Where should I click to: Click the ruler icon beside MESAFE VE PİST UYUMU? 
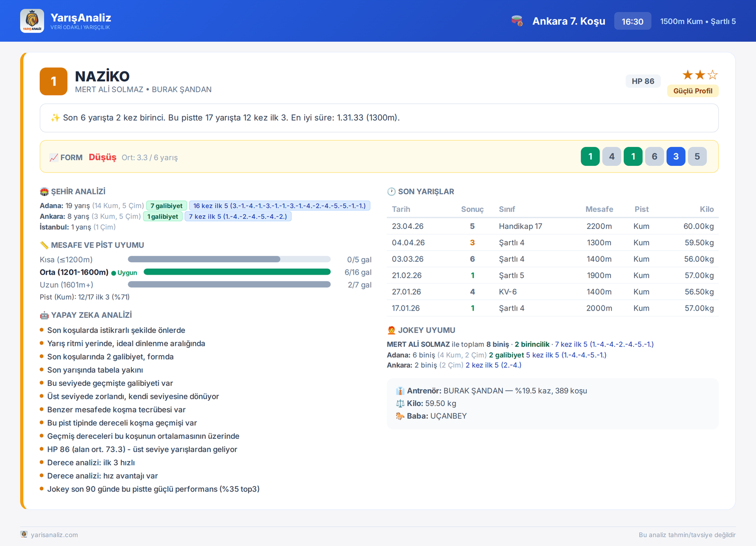(44, 245)
